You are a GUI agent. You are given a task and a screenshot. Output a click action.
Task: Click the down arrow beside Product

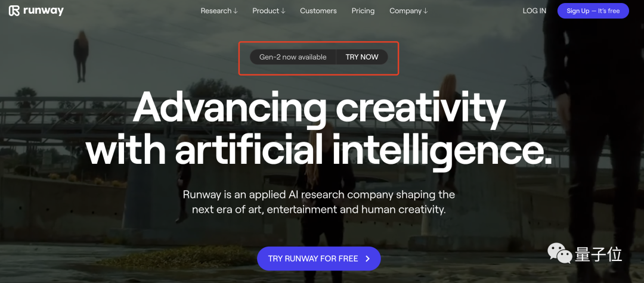pos(283,11)
